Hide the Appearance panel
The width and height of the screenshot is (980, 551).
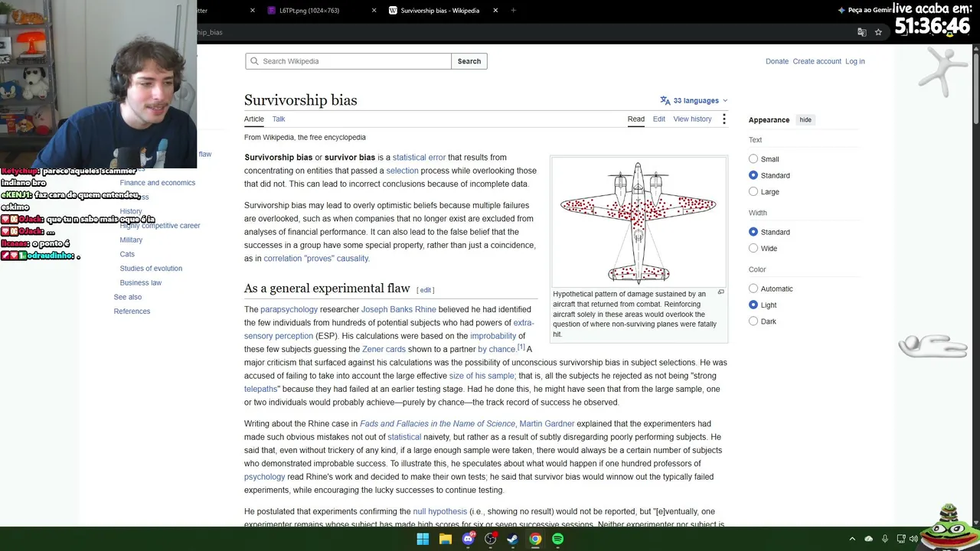click(x=805, y=120)
